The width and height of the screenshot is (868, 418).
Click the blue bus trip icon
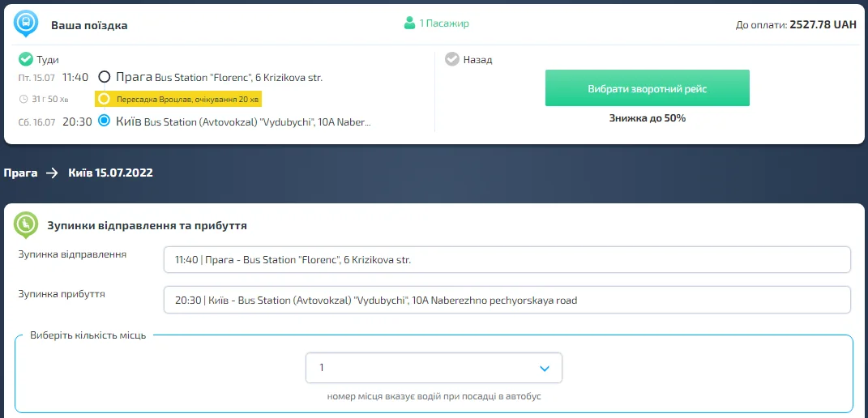click(x=26, y=23)
